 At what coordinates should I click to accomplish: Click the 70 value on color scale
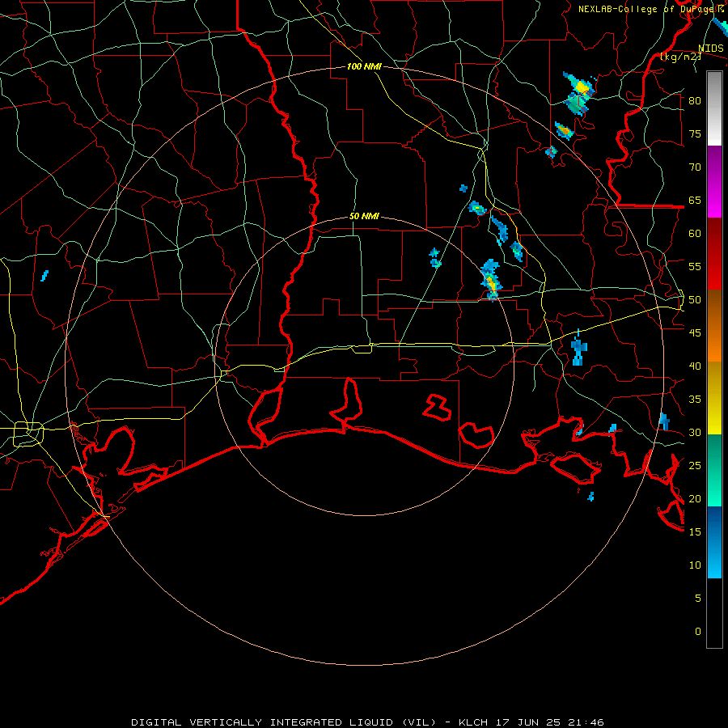(695, 167)
